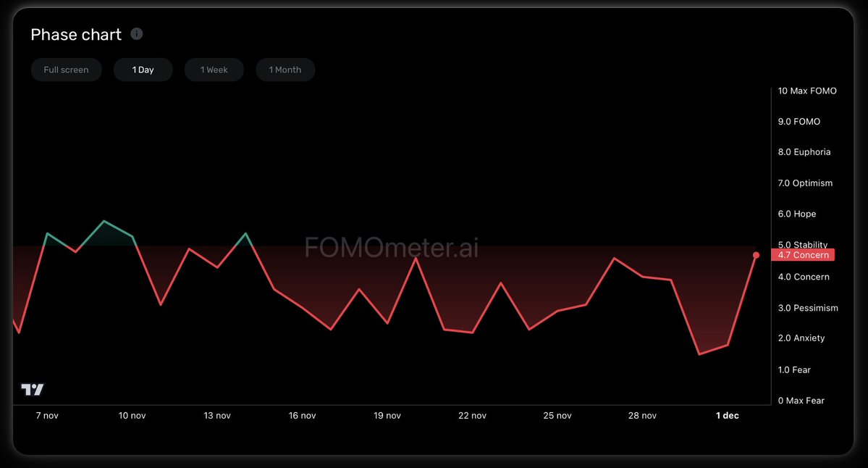Click the 7 nov date label
This screenshot has height=468, width=868.
click(x=46, y=415)
